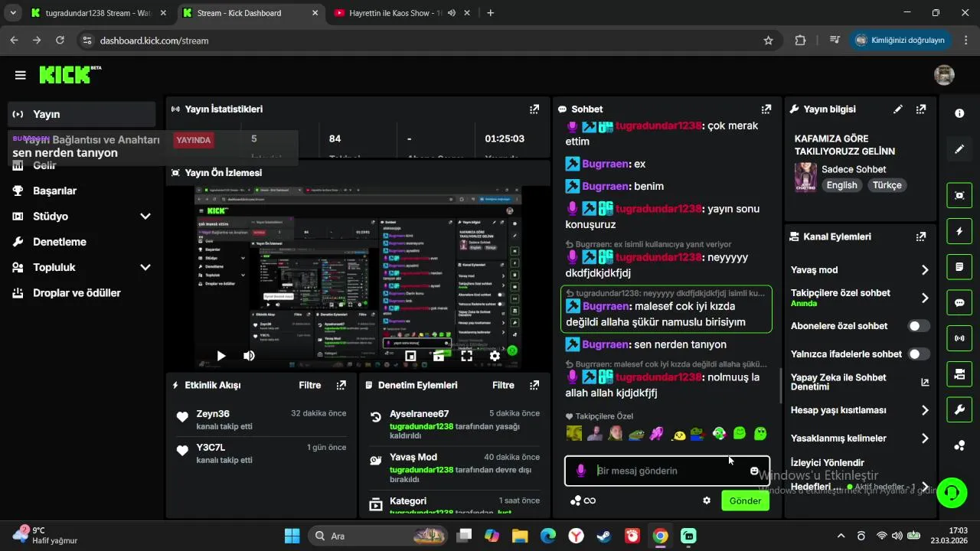Play the stream preview video
The width and height of the screenshot is (980, 551).
click(x=221, y=356)
